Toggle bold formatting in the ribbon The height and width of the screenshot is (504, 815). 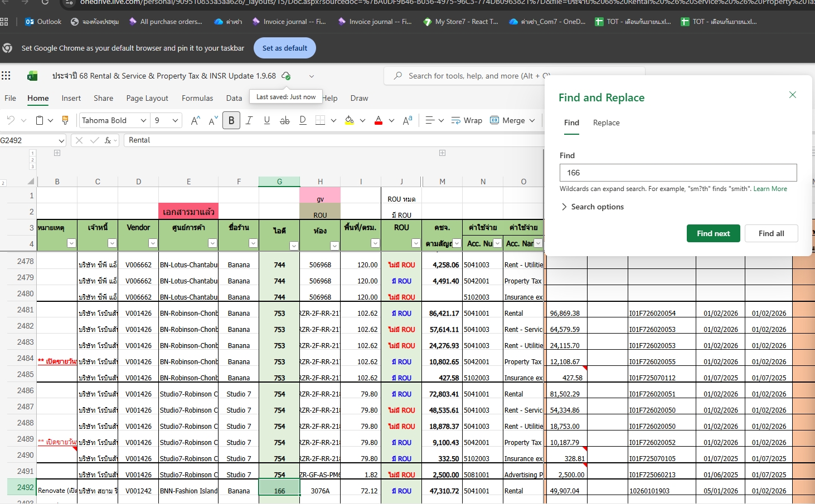coord(231,120)
